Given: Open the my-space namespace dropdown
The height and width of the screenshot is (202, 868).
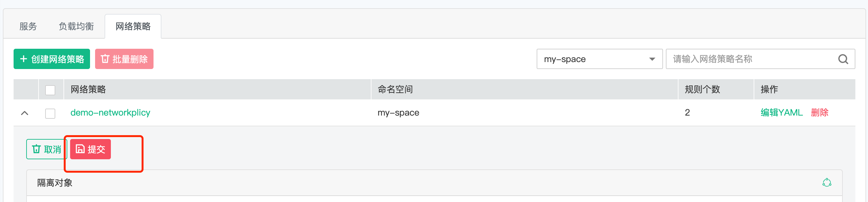Looking at the screenshot, I should point(600,59).
